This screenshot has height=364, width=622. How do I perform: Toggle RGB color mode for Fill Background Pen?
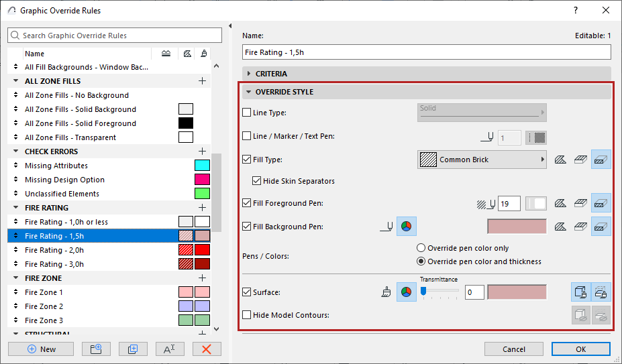pos(407,227)
